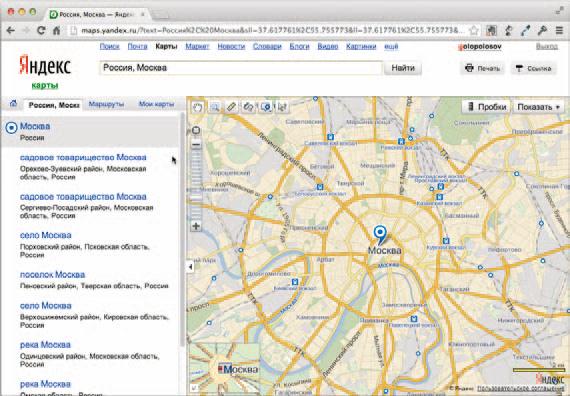The image size is (570, 396).
Task: Select the Москва, Россия result radio marker
Action: tap(12, 128)
